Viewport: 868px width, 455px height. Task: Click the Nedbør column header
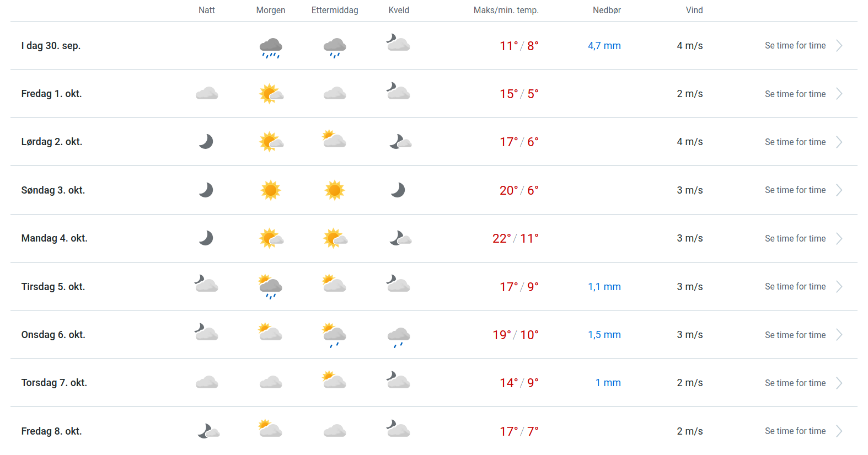(x=607, y=10)
